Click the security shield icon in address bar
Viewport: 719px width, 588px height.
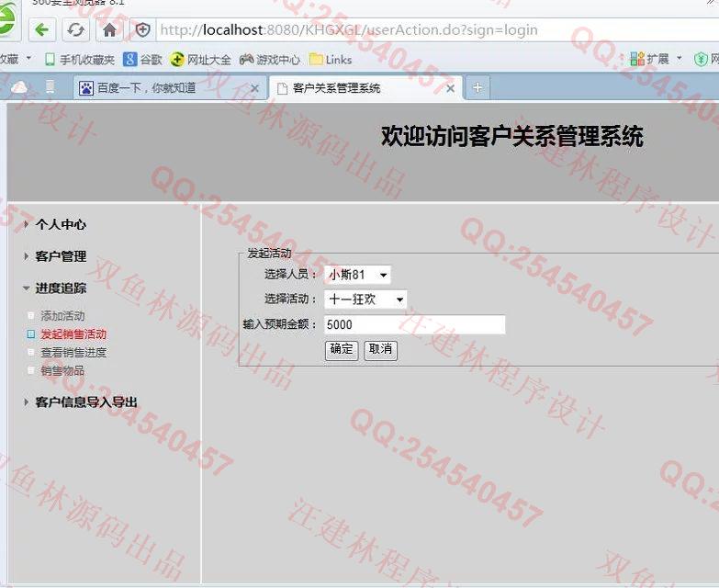click(x=142, y=30)
